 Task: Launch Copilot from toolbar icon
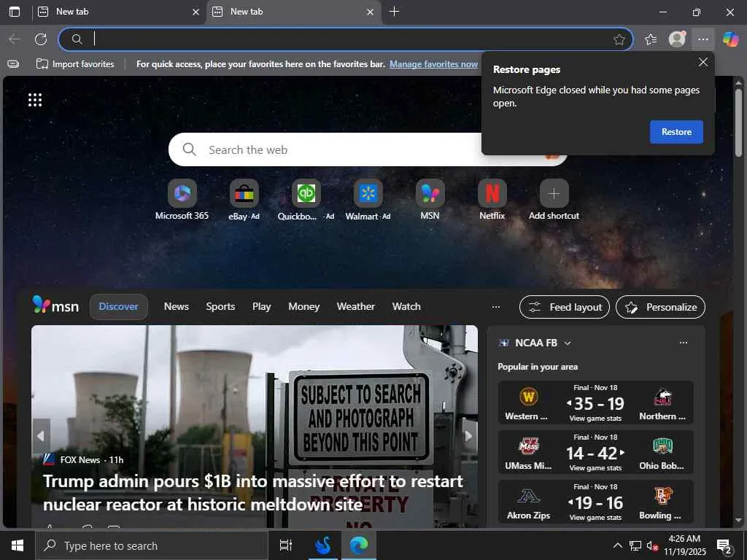pos(730,39)
